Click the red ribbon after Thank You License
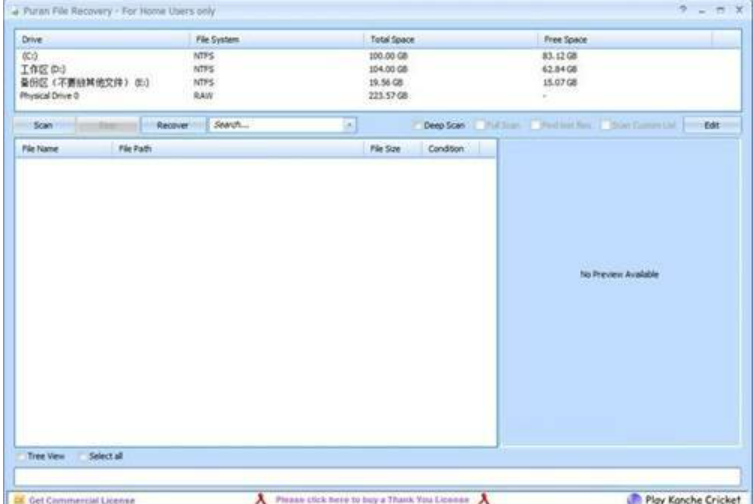The width and height of the screenshot is (753, 504). 484,499
